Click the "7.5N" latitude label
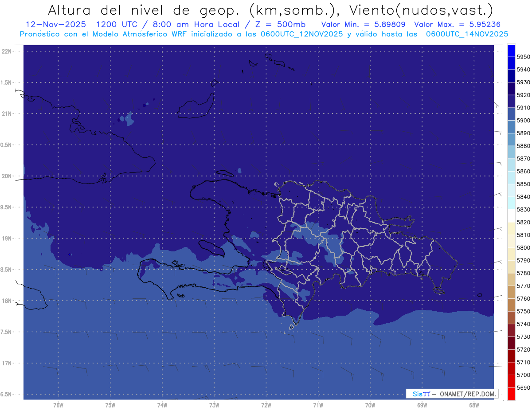This screenshot has height=411, width=532. point(6,332)
